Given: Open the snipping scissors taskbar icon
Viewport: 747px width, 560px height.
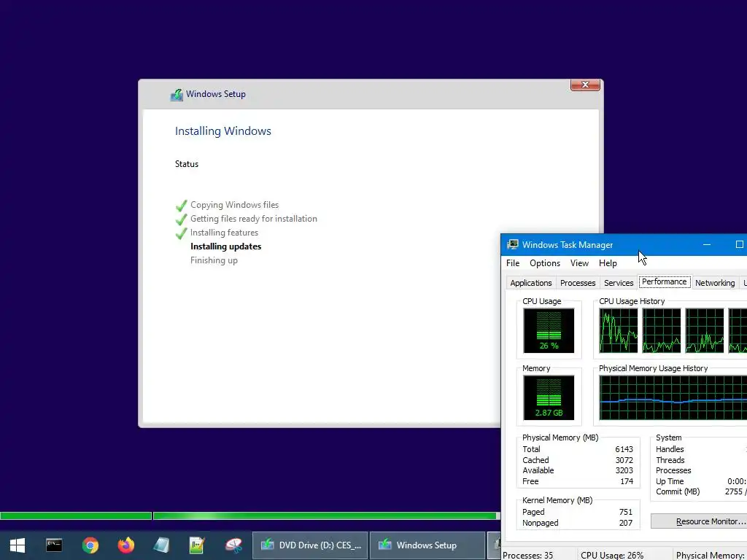Looking at the screenshot, I should tap(234, 545).
